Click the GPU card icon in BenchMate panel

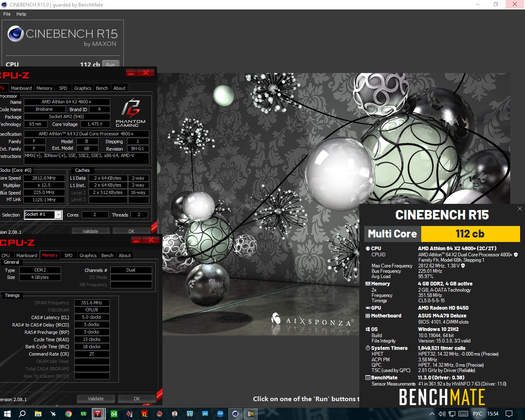point(368,308)
